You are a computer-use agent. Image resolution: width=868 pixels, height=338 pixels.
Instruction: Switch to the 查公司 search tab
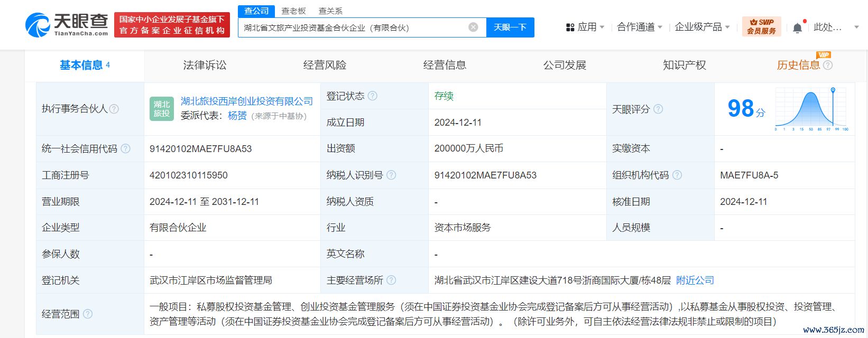click(x=256, y=11)
